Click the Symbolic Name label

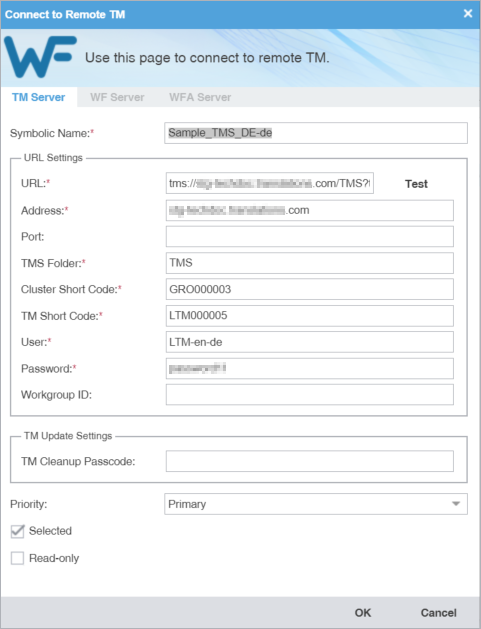[x=52, y=133]
